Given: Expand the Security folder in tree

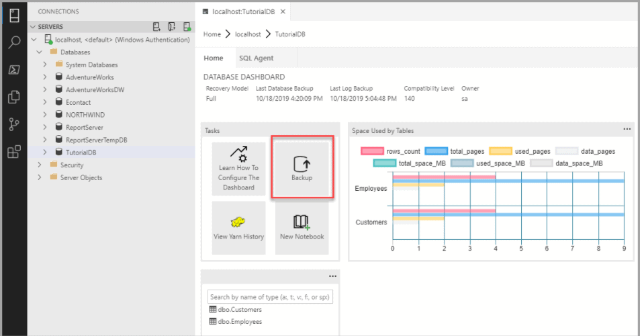Looking at the screenshot, I should 40,165.
